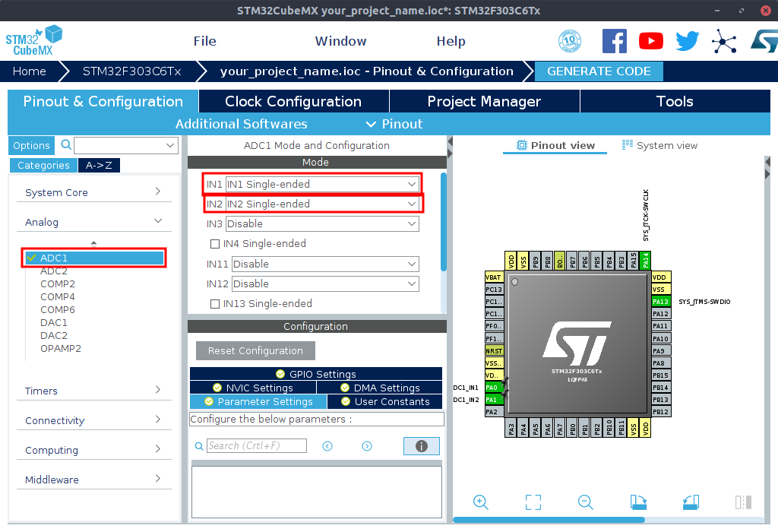
Task: Open the File menu
Action: coord(205,41)
